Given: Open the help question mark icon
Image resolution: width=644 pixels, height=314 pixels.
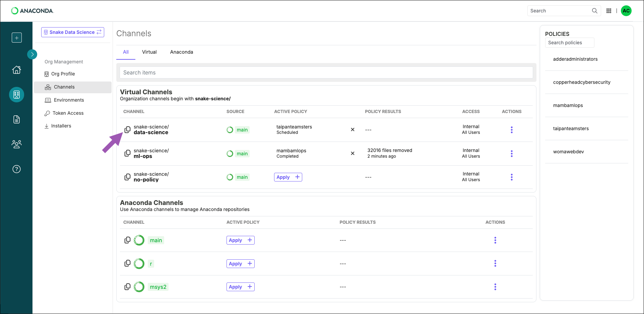Looking at the screenshot, I should 16,169.
